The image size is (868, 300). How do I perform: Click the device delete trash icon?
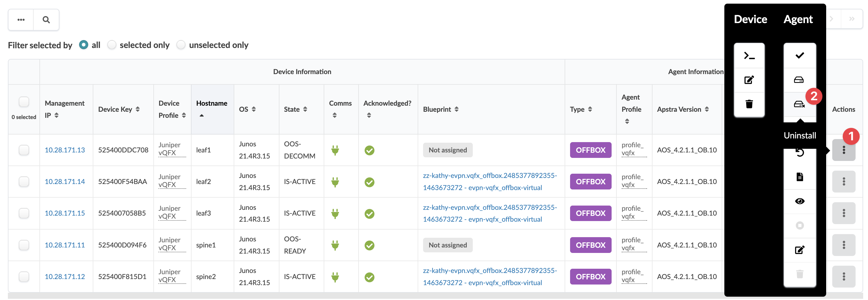click(749, 104)
